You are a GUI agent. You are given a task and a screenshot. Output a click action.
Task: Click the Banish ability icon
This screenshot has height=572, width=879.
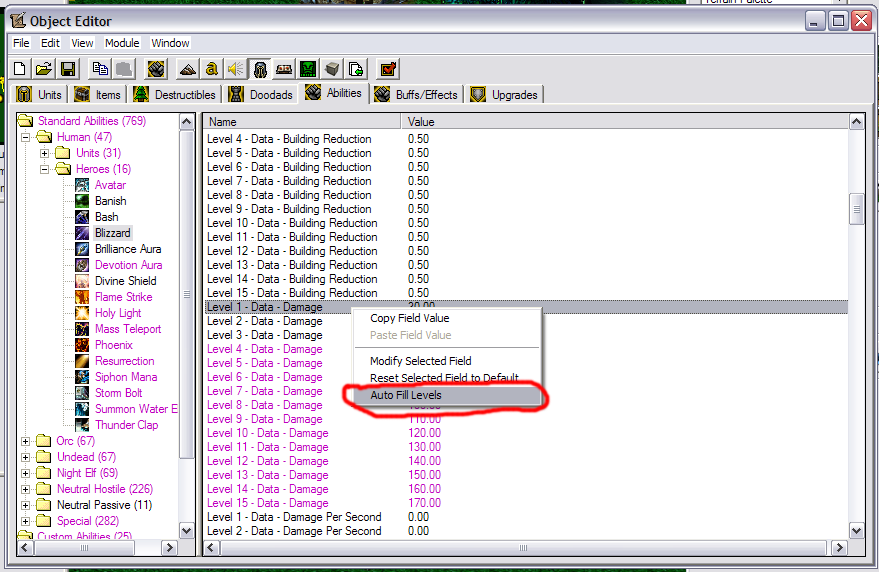[82, 201]
